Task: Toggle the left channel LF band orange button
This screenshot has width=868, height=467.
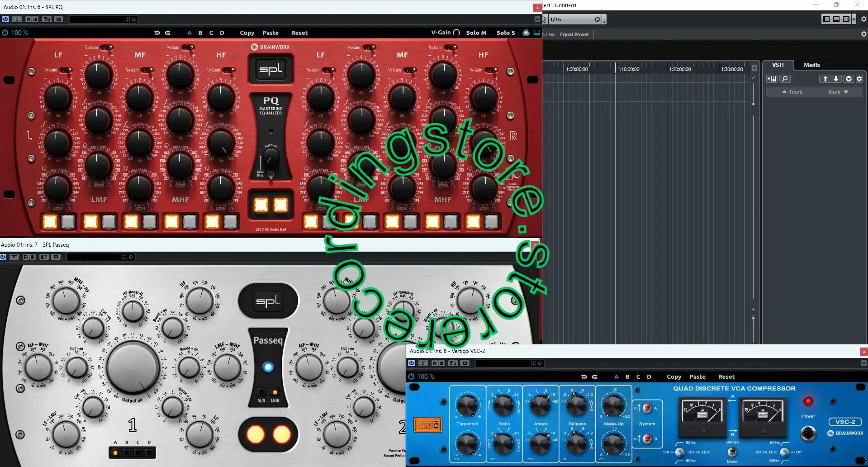Action: pos(50,222)
